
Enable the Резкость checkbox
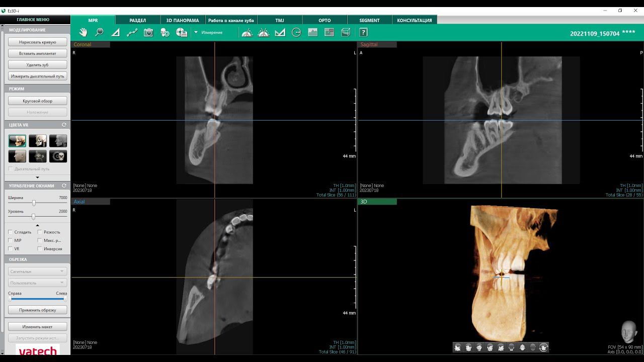(x=40, y=232)
